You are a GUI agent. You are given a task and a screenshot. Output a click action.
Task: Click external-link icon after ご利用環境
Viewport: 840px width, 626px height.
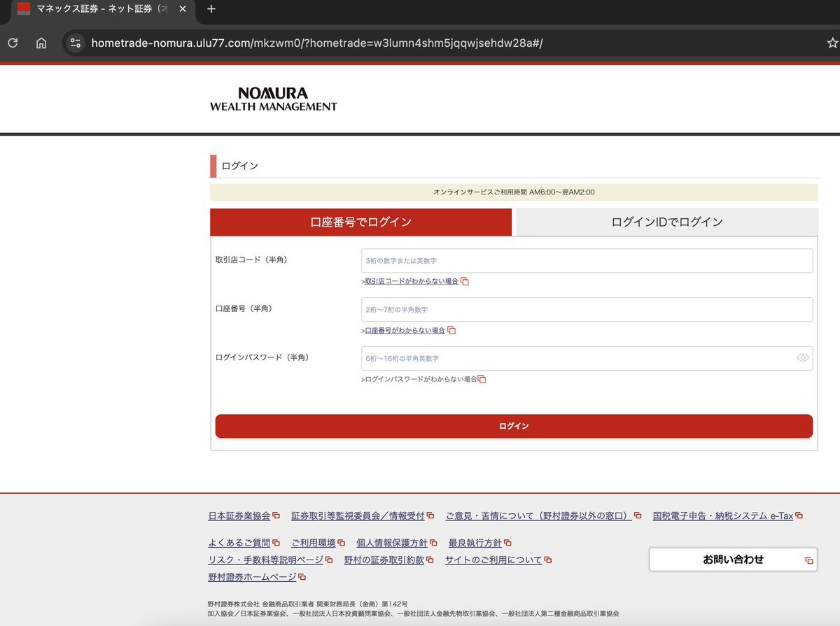(341, 543)
